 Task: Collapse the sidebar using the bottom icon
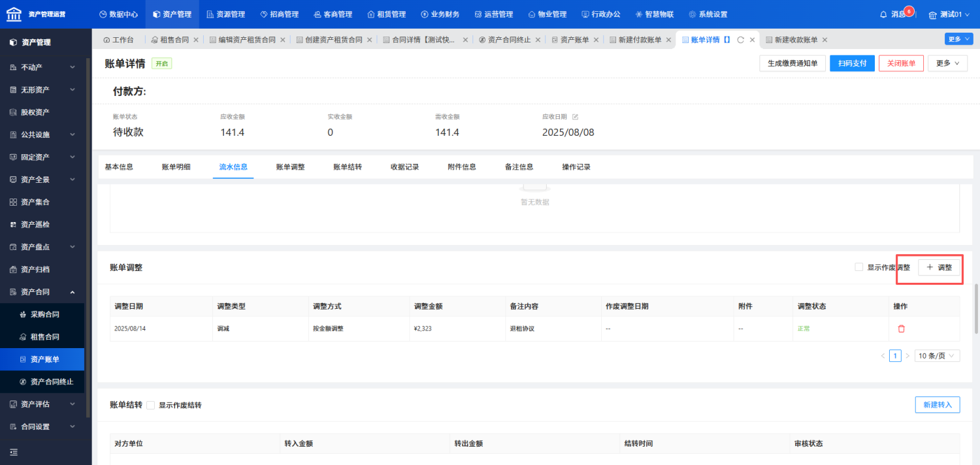coord(14,452)
